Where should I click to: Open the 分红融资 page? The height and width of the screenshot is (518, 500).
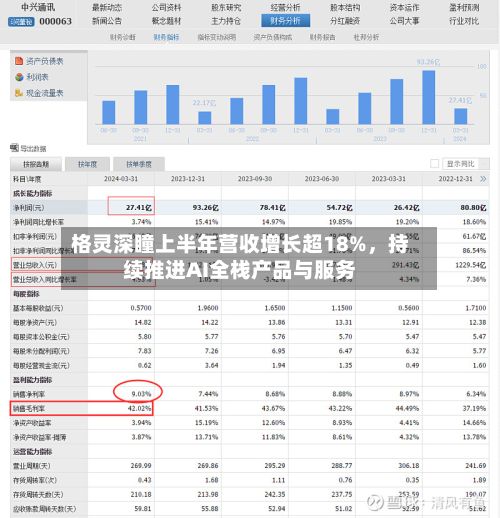pos(345,21)
